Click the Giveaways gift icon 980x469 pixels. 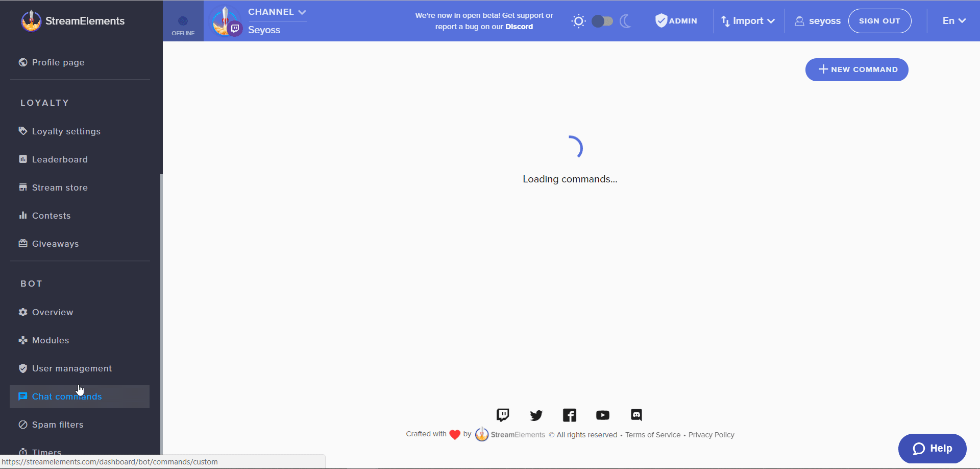[23, 243]
